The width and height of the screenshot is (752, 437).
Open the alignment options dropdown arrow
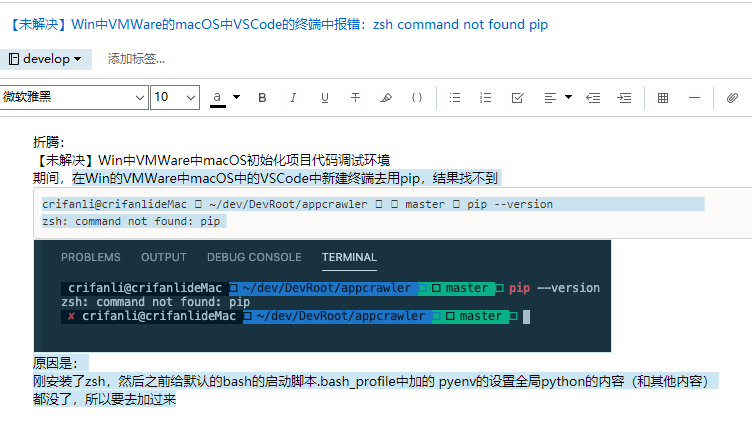[568, 97]
